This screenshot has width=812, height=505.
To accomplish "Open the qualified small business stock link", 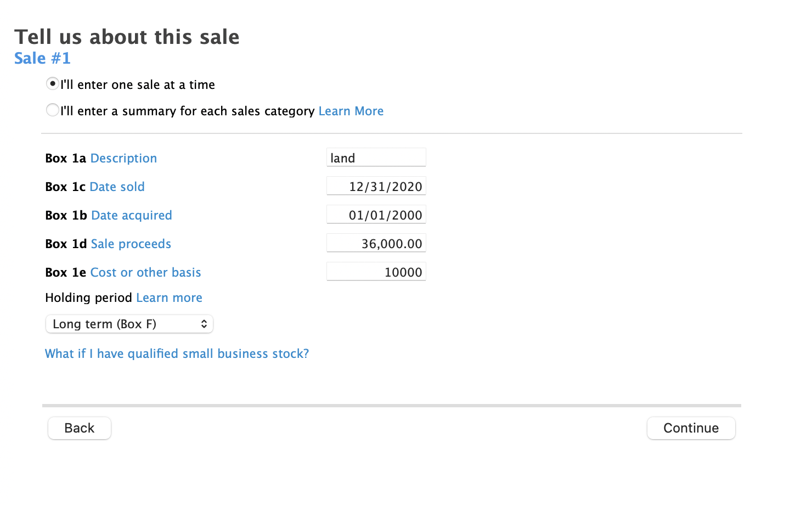I will coord(177,353).
